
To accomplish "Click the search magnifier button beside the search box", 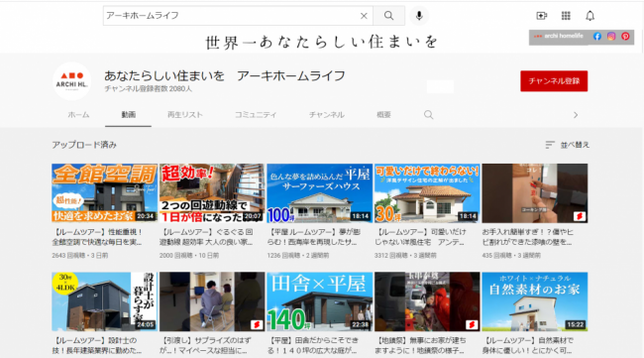I will [388, 16].
